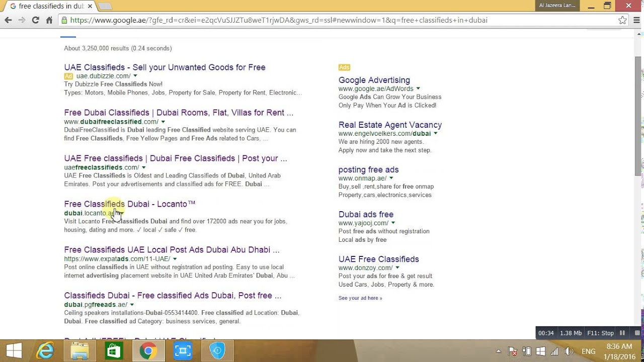Screen dimensions: 644x362
Task: Click the volume speaker tray icon
Action: 569,351
